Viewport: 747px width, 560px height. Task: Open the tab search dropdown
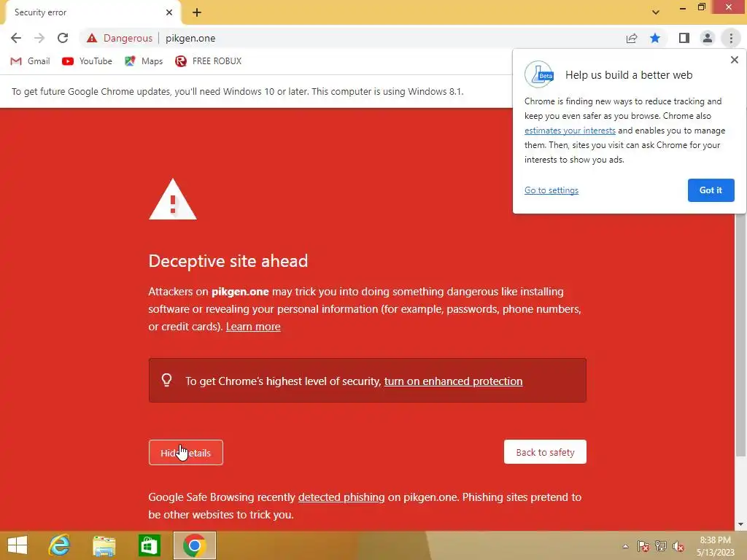[656, 12]
